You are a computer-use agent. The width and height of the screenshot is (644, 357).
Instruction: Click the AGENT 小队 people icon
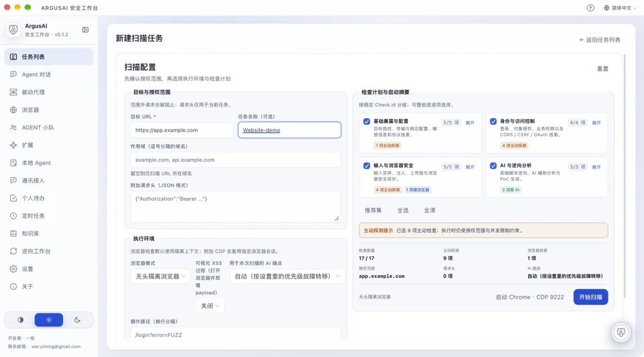click(x=13, y=127)
